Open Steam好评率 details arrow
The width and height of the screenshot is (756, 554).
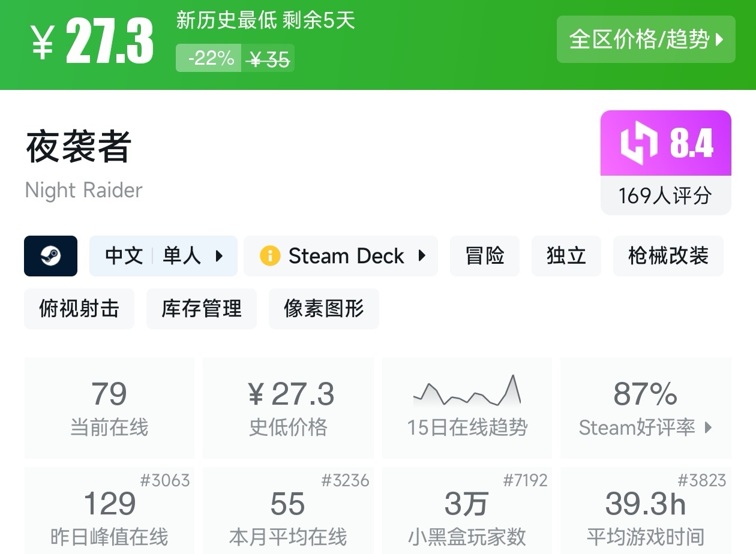coord(709,427)
